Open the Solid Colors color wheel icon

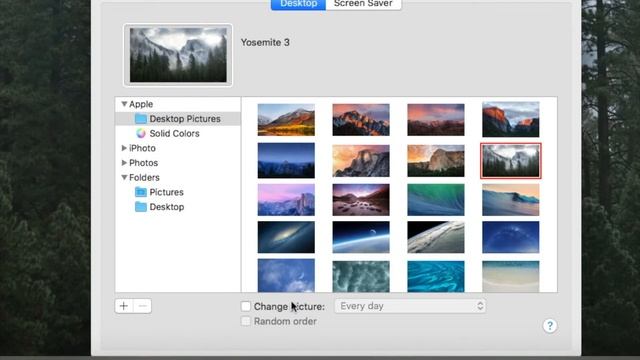tap(141, 133)
